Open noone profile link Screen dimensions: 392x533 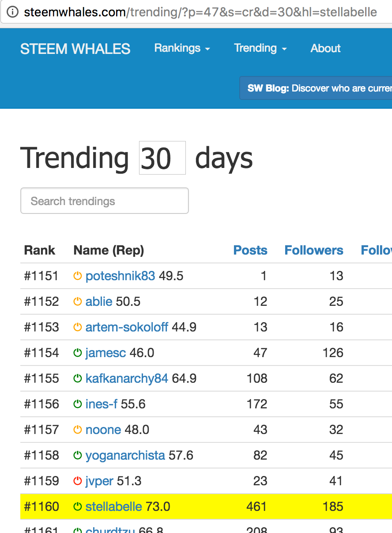pos(103,430)
